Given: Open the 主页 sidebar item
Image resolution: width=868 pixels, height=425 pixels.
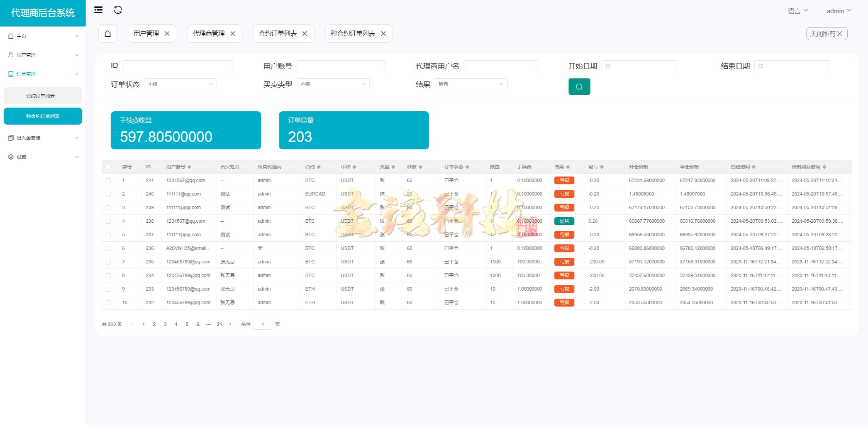Looking at the screenshot, I should click(x=22, y=36).
